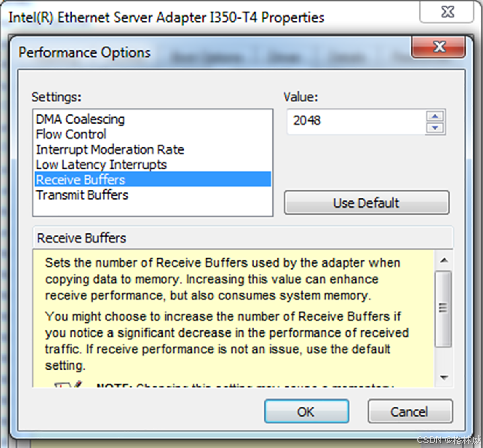The width and height of the screenshot is (483, 448).
Task: Select Transmit Buffers setting
Action: coord(153,195)
